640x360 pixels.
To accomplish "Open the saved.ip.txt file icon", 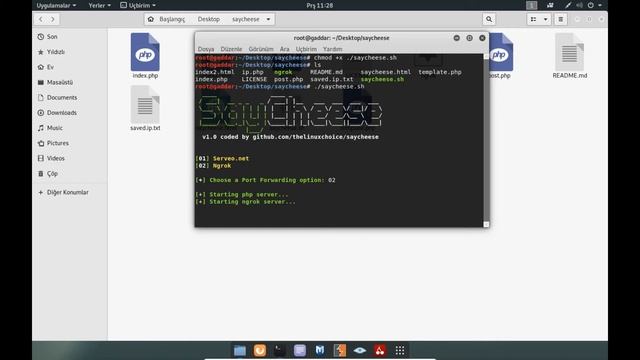I will [x=145, y=104].
